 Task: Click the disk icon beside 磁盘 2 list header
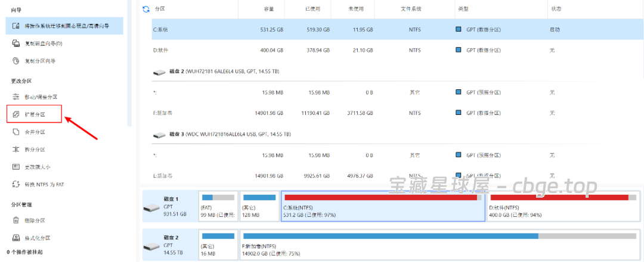[x=159, y=72]
